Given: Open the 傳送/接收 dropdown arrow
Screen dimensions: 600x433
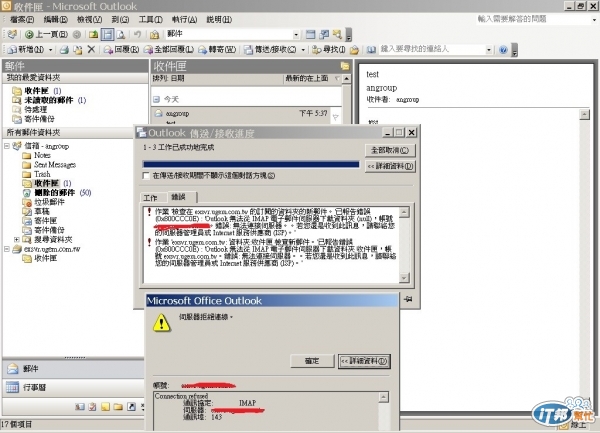Looking at the screenshot, I should coord(303,50).
